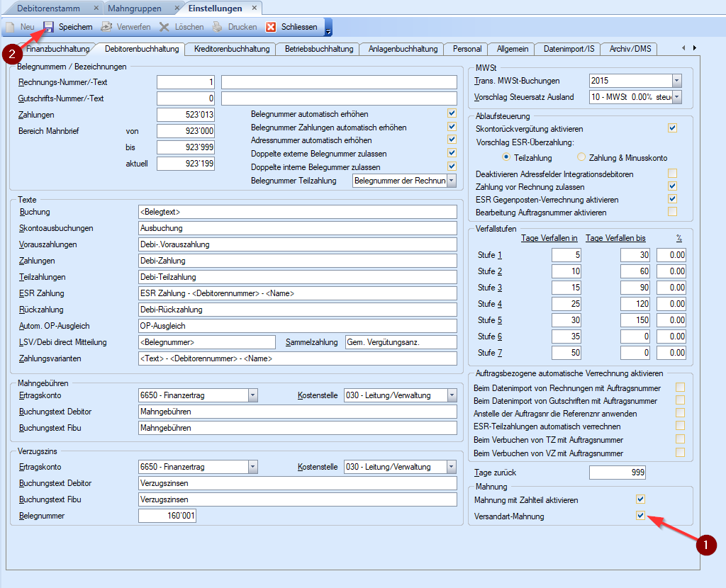Click the Löschen delete X icon
Viewport: 726px width, 588px height.
[x=164, y=27]
